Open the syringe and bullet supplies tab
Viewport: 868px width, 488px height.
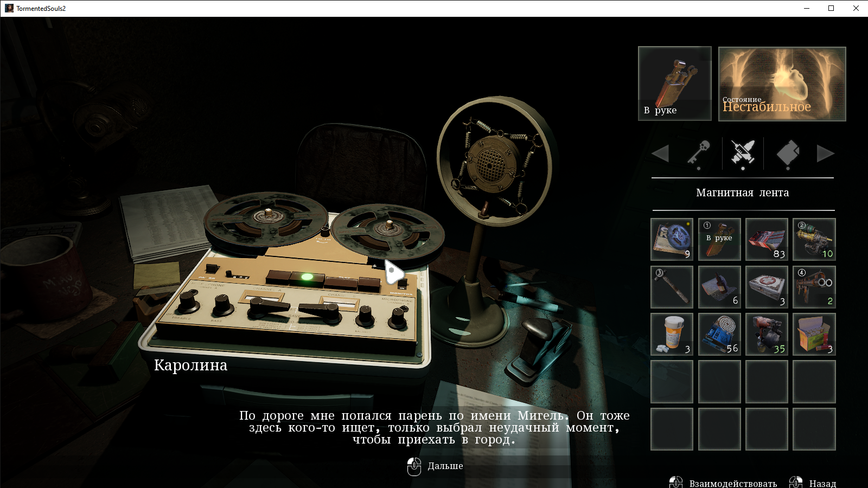pyautogui.click(x=743, y=153)
